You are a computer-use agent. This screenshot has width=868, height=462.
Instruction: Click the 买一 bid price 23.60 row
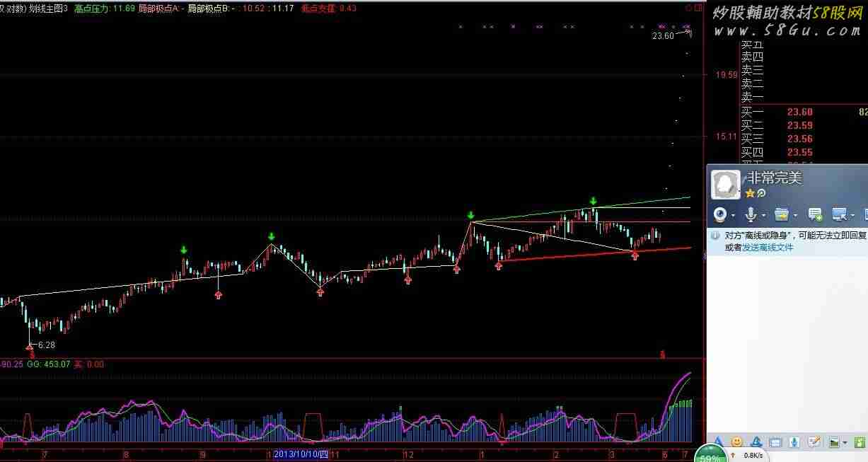click(x=799, y=112)
